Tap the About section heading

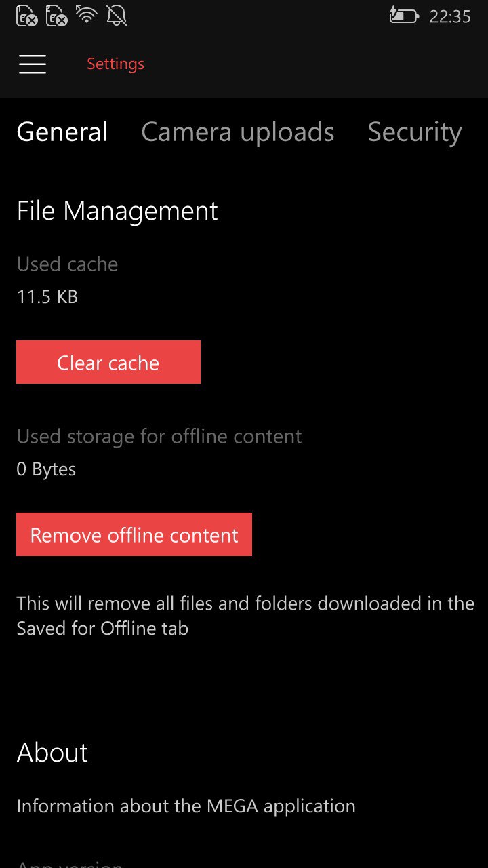[x=52, y=752]
